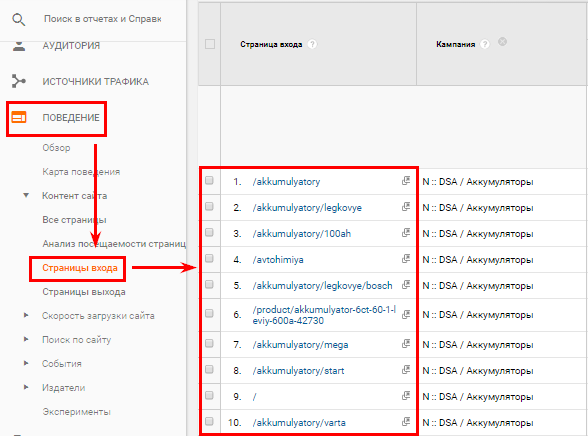Click the /akkumulyatory/varta link
This screenshot has width=588, height=436.
tap(299, 423)
